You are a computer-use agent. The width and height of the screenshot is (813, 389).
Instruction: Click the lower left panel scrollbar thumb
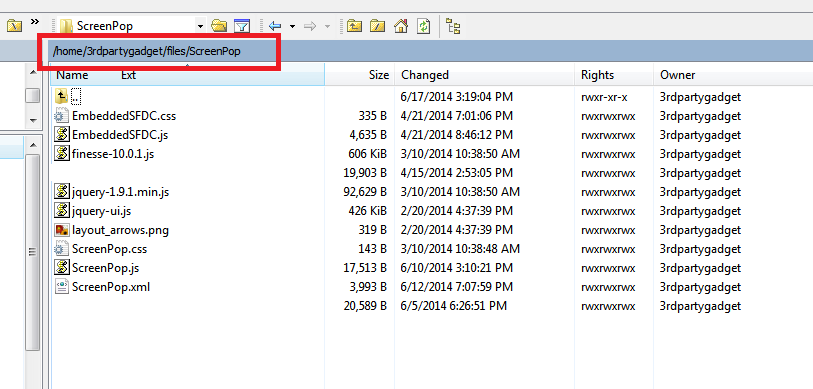[x=33, y=252]
